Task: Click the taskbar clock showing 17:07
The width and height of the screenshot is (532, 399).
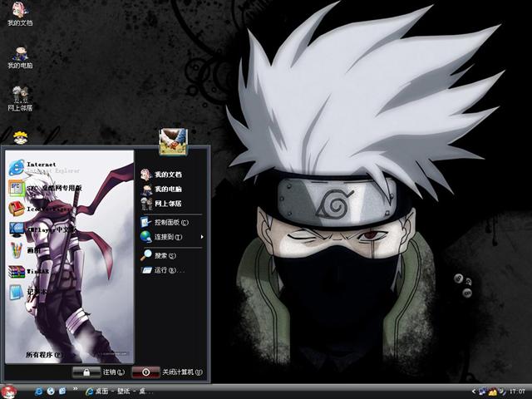Action: click(517, 392)
